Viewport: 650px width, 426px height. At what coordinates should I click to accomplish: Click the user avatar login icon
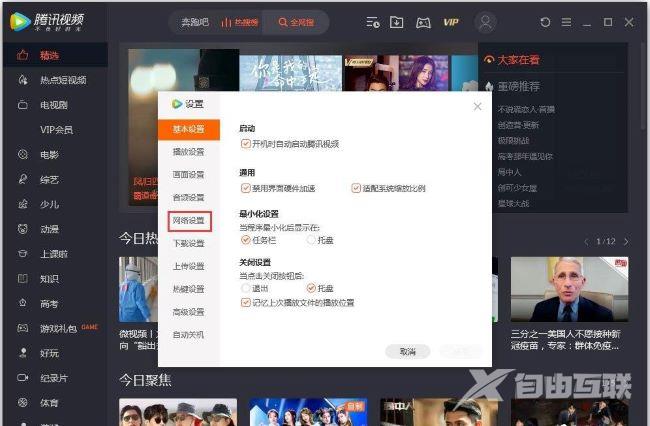[486, 22]
